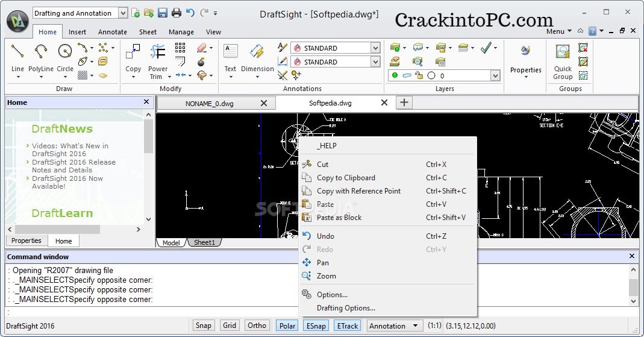The height and width of the screenshot is (337, 644).
Task: Click the Undo arrow in quick toolbar
Action: pos(190,13)
